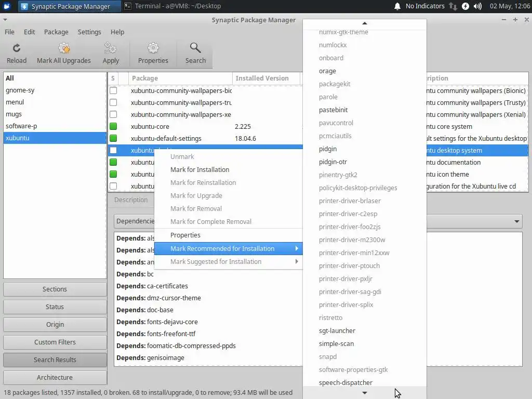
Task: Click green status box of xubuntu-core
Action: 113,127
